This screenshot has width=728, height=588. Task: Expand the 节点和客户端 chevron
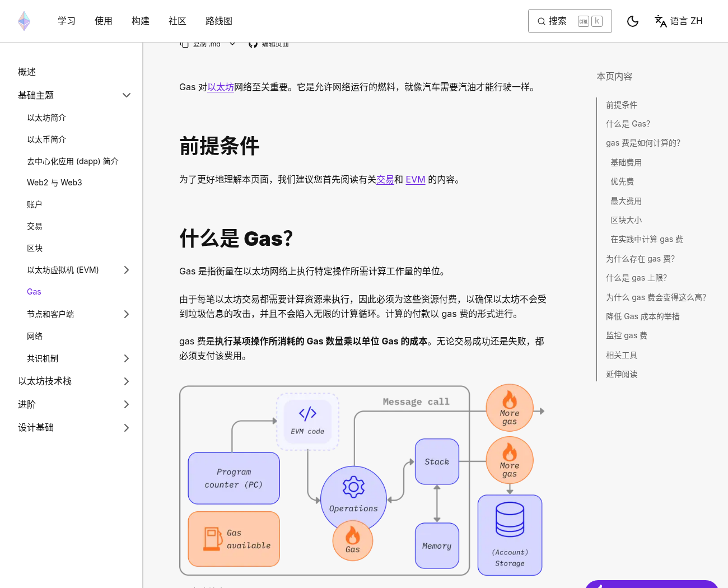click(x=127, y=314)
